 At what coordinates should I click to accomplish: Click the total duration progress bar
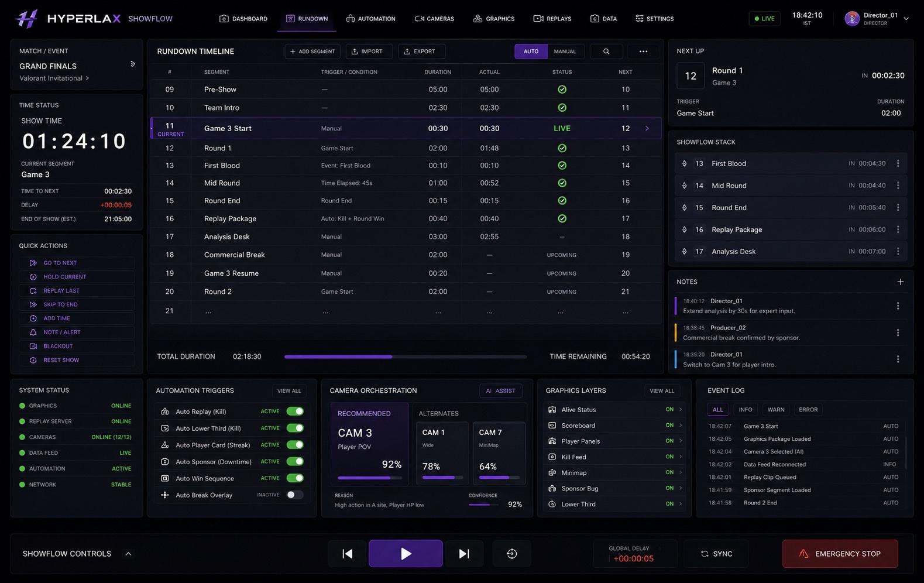406,356
